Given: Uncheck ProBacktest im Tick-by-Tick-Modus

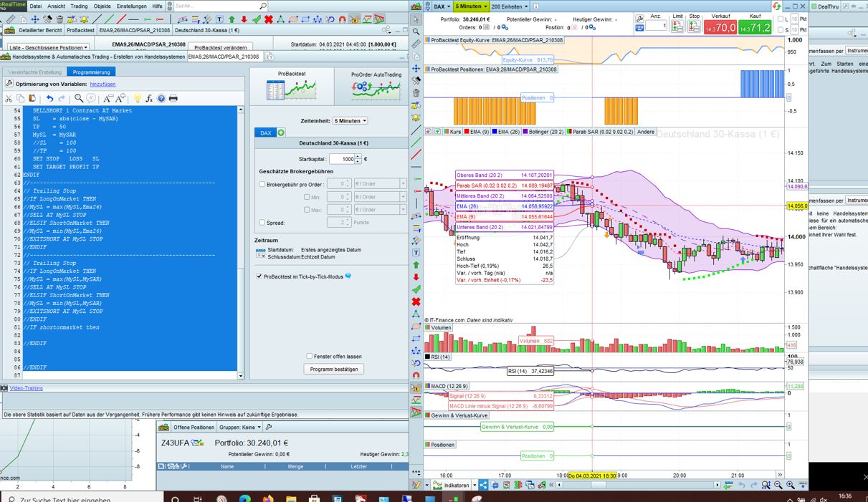Looking at the screenshot, I should pos(259,276).
